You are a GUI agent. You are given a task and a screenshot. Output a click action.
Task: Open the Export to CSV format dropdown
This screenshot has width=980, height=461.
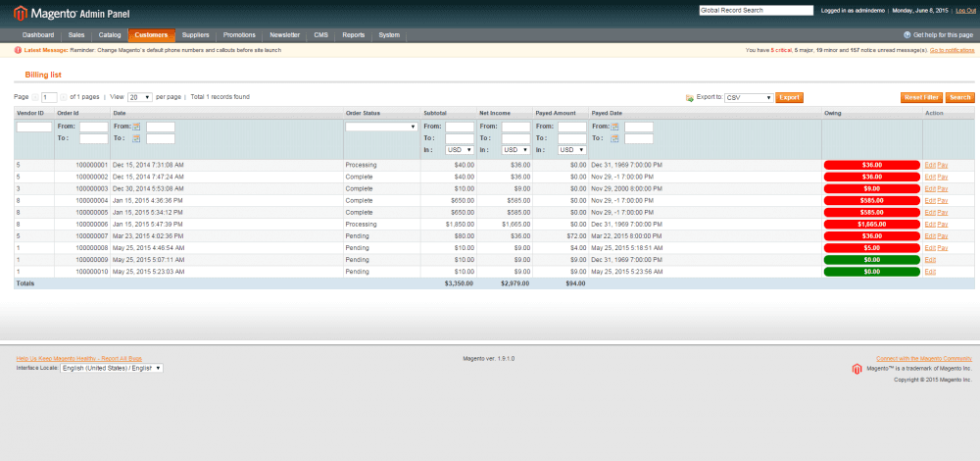(749, 97)
